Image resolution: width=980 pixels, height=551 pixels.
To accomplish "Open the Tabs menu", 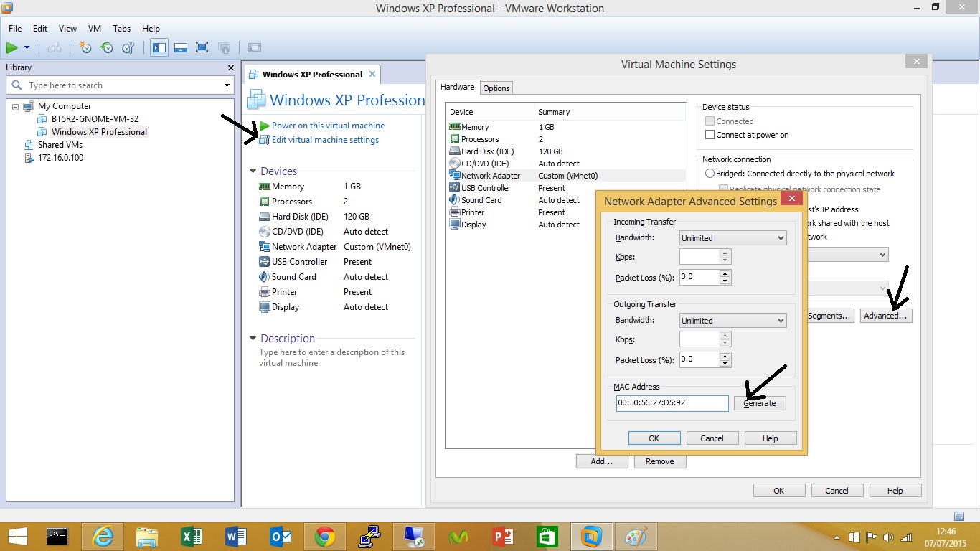I will 122,29.
